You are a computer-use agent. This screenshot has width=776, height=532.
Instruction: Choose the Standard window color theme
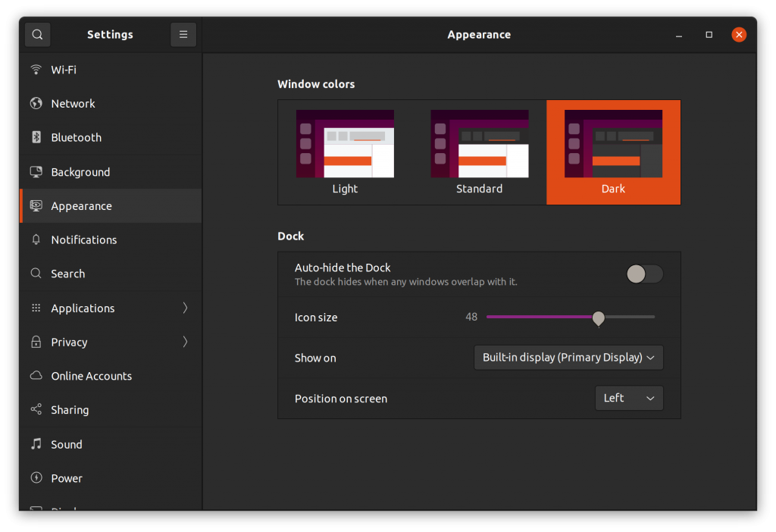pyautogui.click(x=479, y=152)
